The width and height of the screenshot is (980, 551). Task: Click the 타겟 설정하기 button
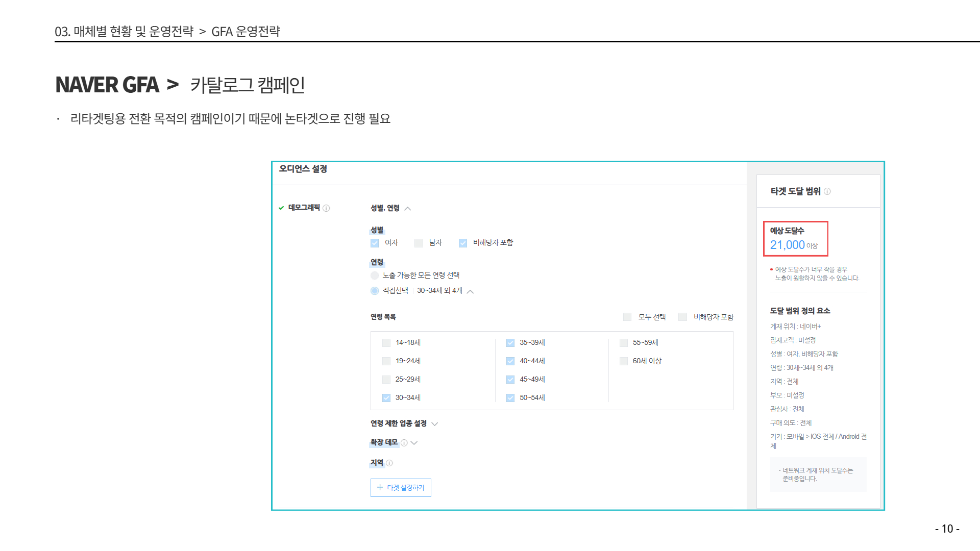[x=401, y=488]
